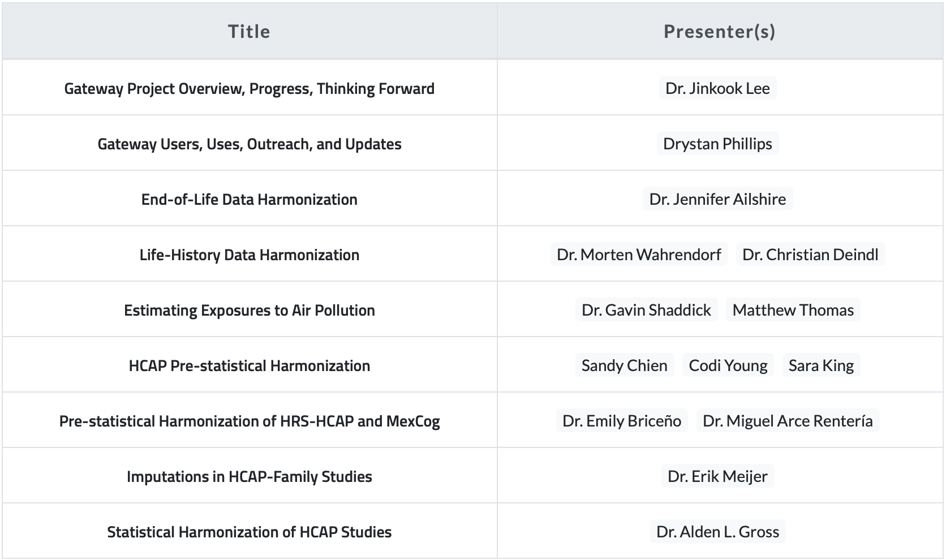Open Gateway Users, Uses, Outreach, and Updates
The image size is (946, 560).
(250, 144)
